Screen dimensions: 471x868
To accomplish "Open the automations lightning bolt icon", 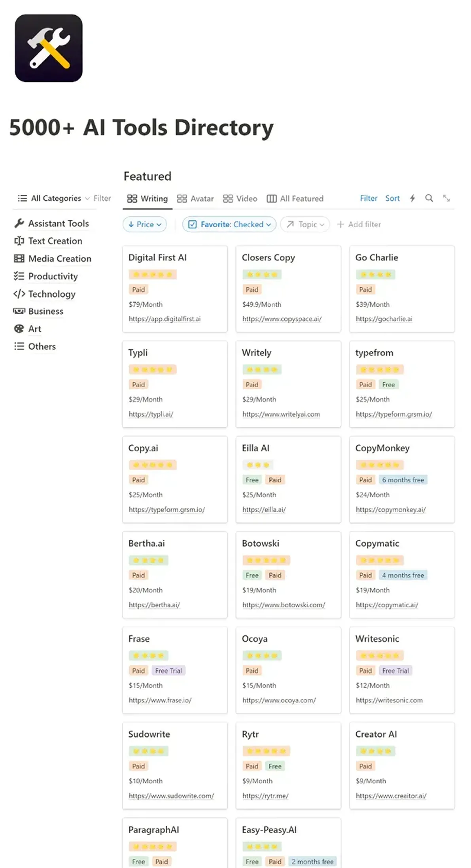I will coord(412,198).
